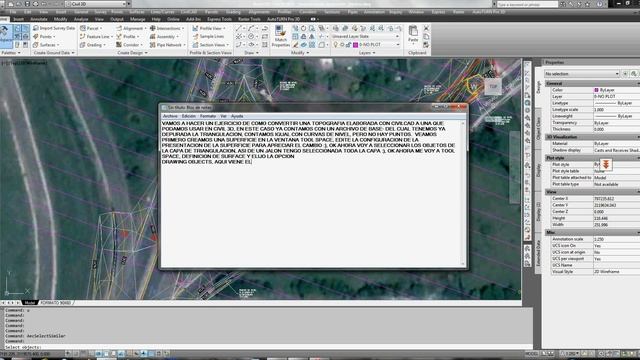Switch to the Raster Tools ribbon tab
640x360 pixels.
tap(249, 19)
